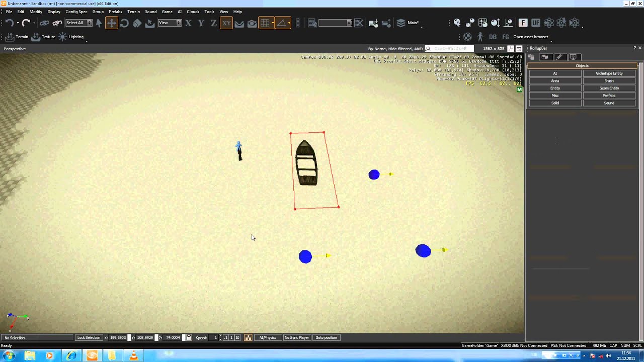Click the layers icon beside Main
Screen dimensions: 644x362
401,23
